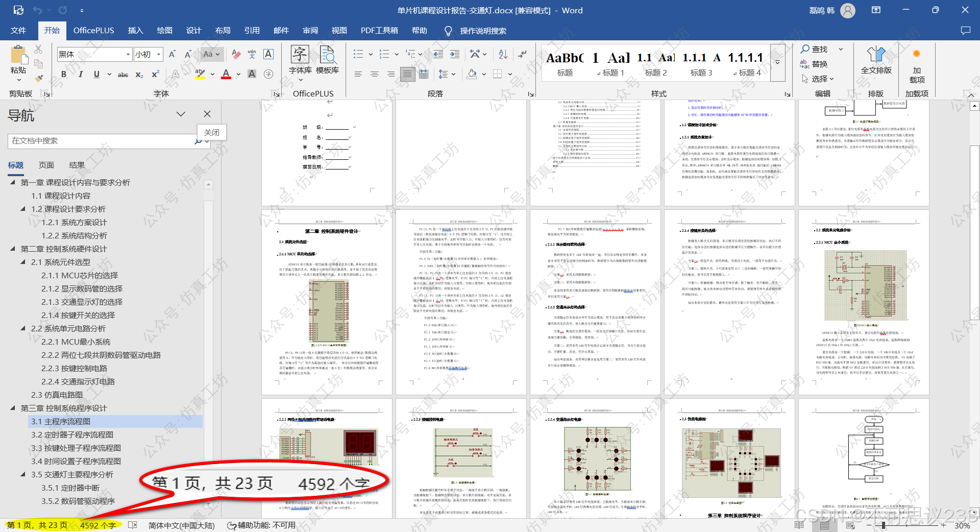
Task: Click the enclosed character icon
Action: (x=268, y=75)
